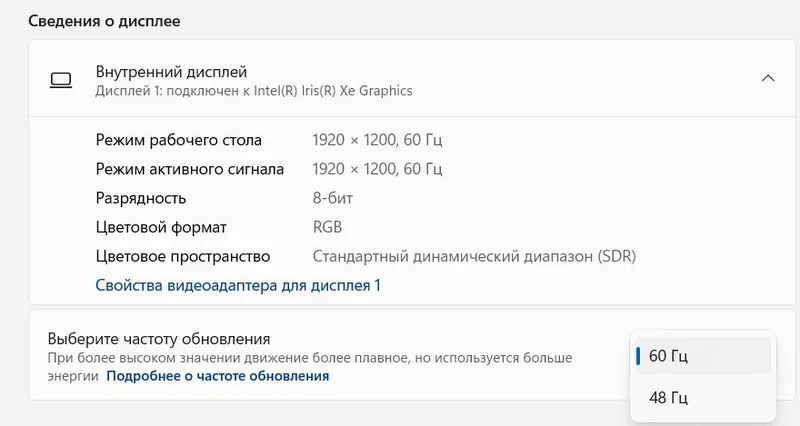Click the active signal mode 1920 × 1200 value
Image resolution: width=800 pixels, height=426 pixels.
[x=377, y=169]
